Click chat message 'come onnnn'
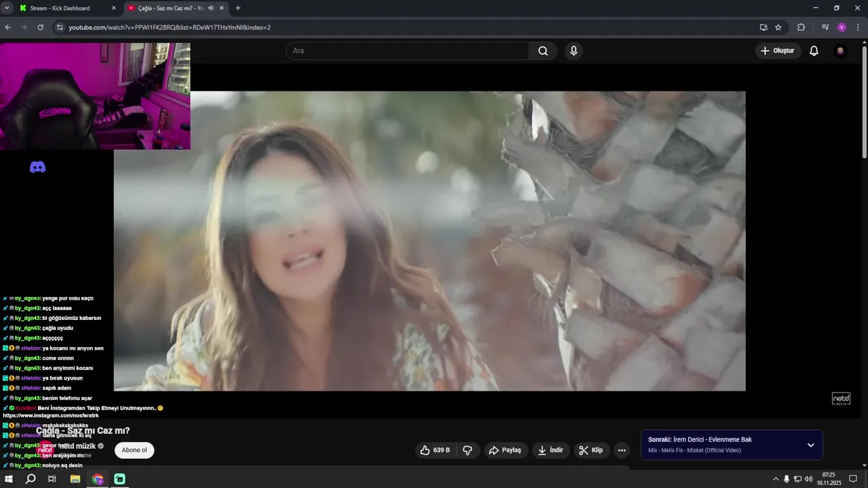Viewport: 868px width, 488px height. [58, 358]
